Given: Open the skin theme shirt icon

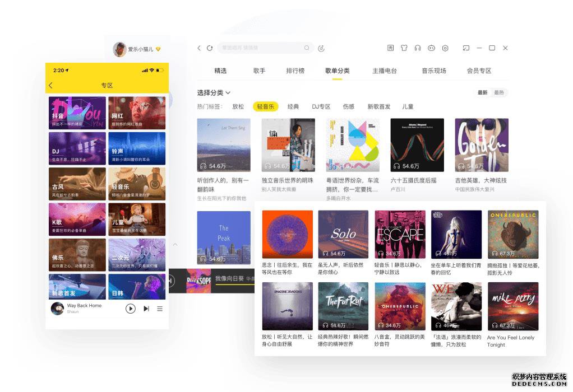Looking at the screenshot, I should [x=404, y=48].
